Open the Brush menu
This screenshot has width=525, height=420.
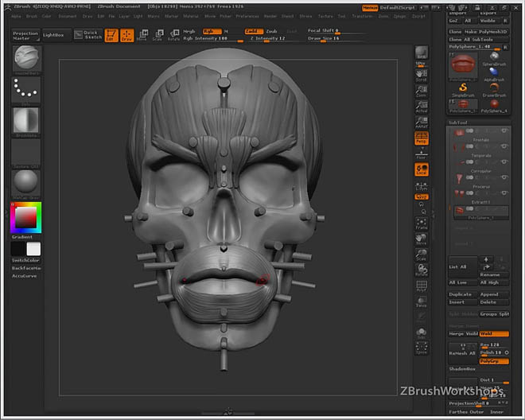coord(32,16)
